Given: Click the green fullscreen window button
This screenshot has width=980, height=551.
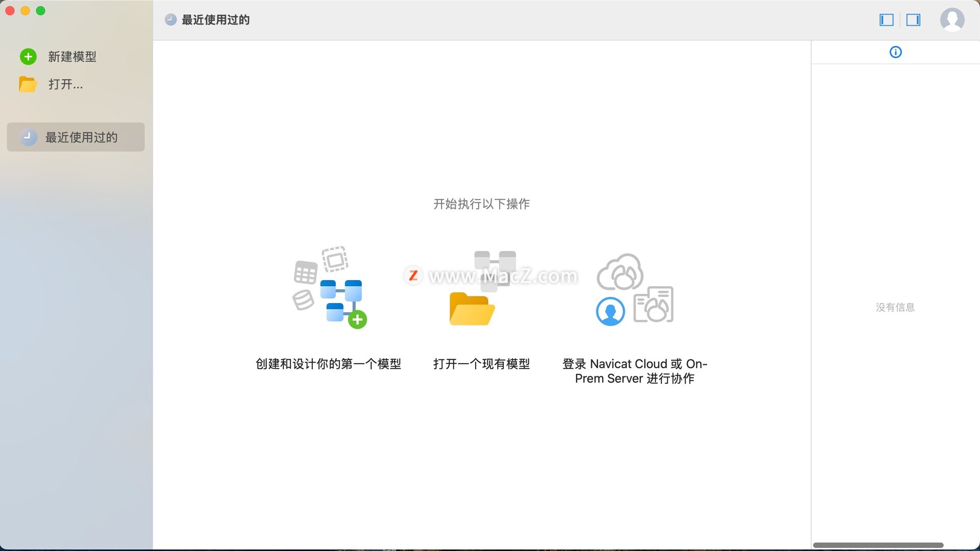Looking at the screenshot, I should click(41, 11).
